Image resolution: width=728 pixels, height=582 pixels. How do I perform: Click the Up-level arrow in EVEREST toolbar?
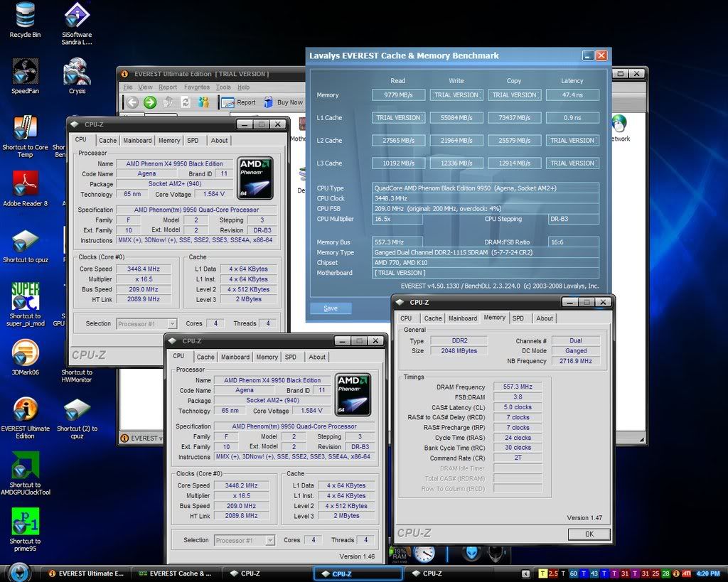coord(168,102)
